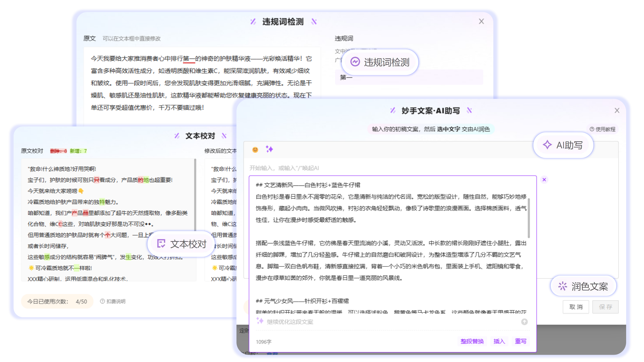Click the 1096字 word count label

263,342
